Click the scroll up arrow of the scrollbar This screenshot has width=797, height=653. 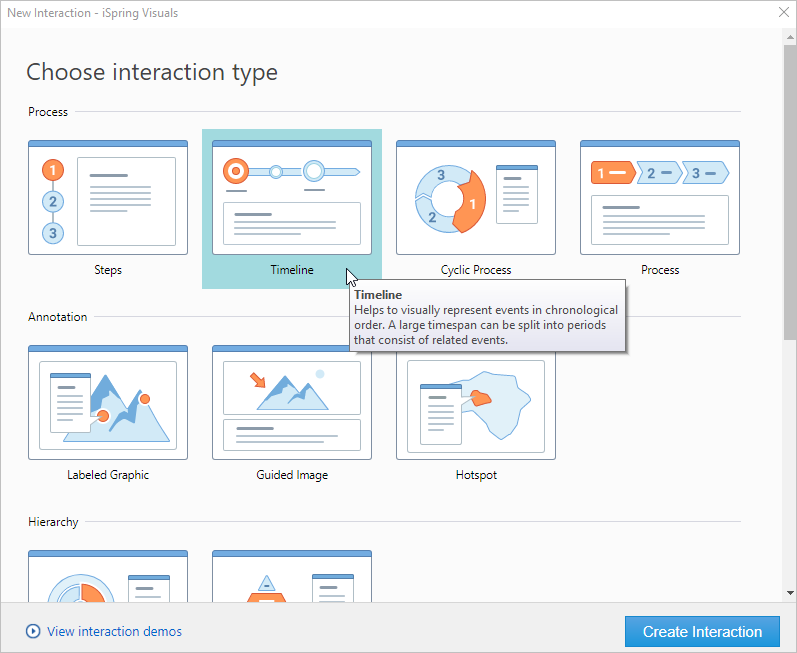click(789, 36)
